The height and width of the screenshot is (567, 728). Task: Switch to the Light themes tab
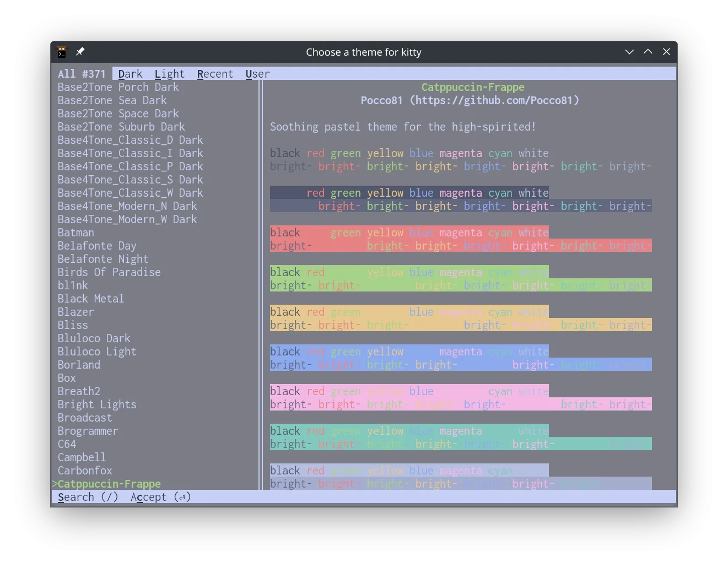click(170, 73)
